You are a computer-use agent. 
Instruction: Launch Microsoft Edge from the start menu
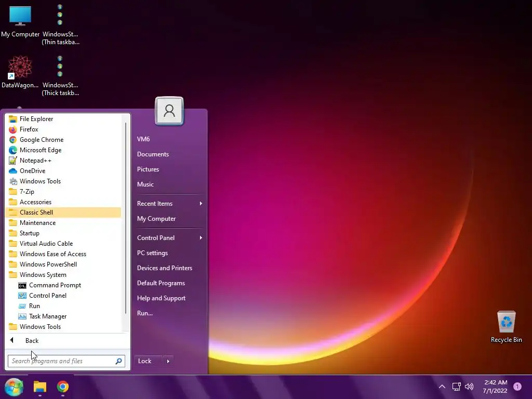pyautogui.click(x=63, y=150)
